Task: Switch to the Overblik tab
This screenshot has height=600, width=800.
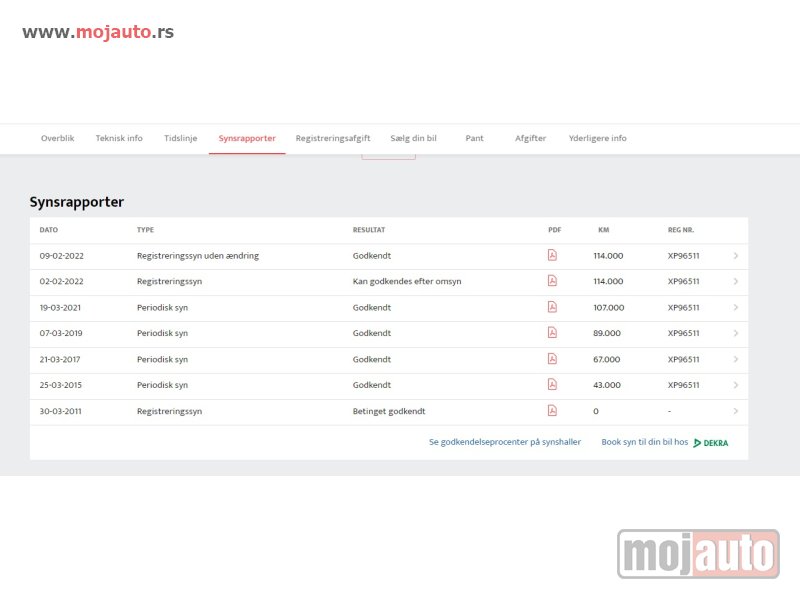Action: pyautogui.click(x=58, y=138)
